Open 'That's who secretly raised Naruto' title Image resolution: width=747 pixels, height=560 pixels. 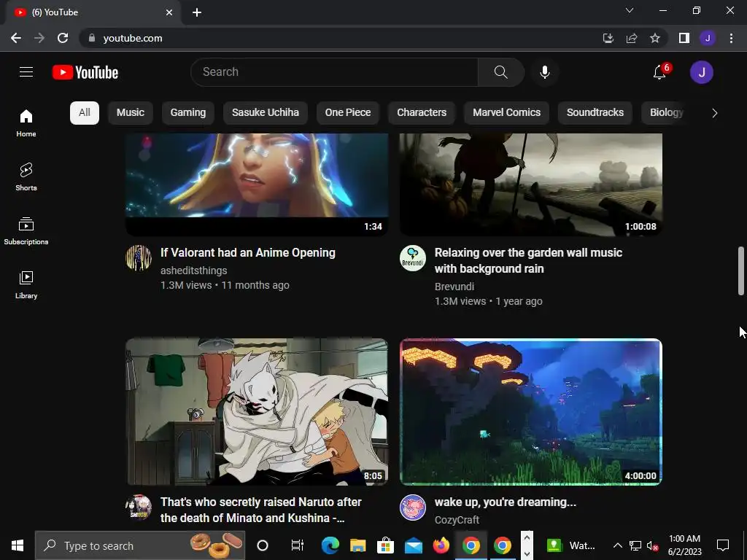(260, 510)
